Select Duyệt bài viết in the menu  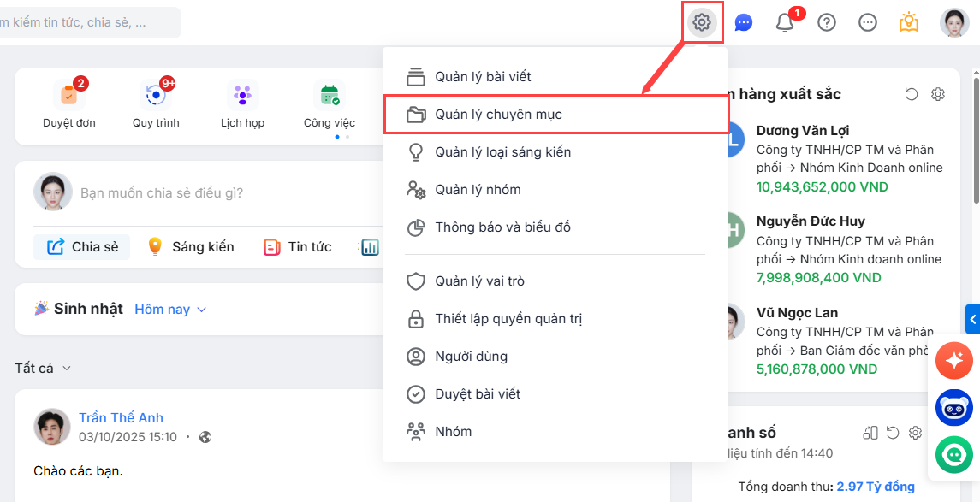[477, 394]
